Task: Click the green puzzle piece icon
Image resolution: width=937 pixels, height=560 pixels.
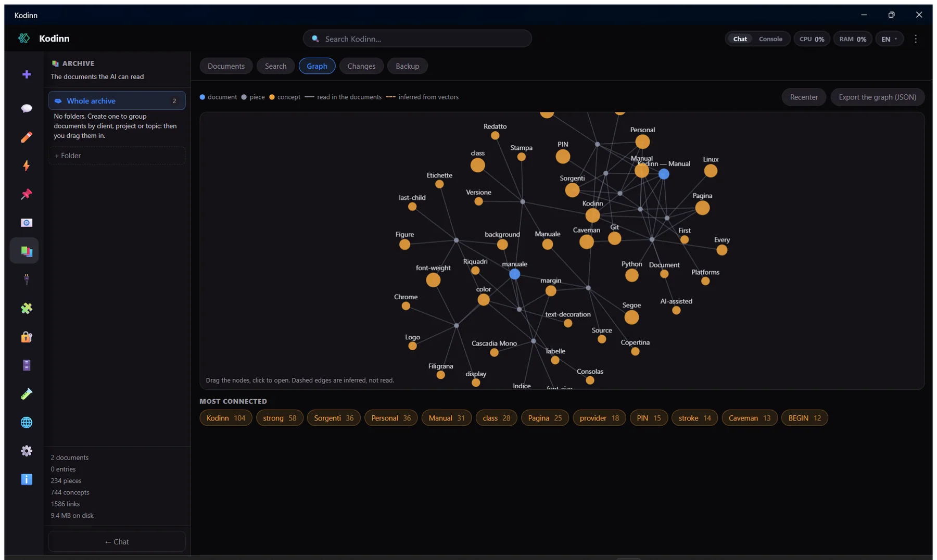Action: (x=27, y=309)
